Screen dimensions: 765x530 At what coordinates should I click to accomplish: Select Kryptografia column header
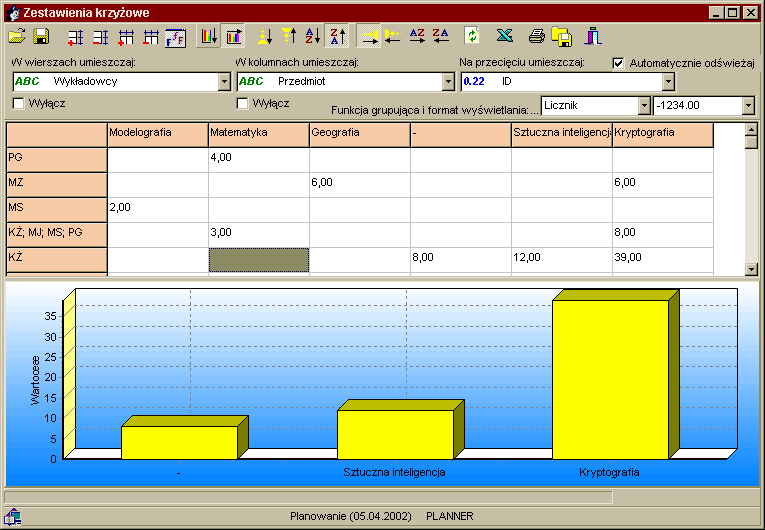[x=663, y=135]
